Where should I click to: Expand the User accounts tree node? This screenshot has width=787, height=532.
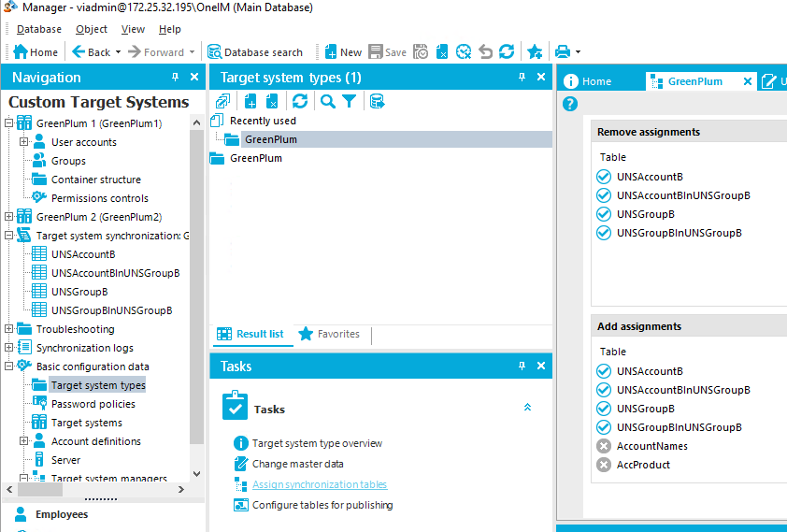23,142
